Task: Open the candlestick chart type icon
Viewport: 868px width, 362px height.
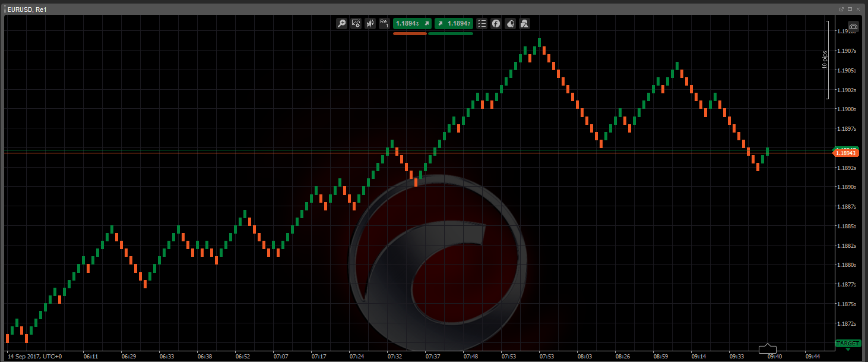Action: click(x=370, y=24)
